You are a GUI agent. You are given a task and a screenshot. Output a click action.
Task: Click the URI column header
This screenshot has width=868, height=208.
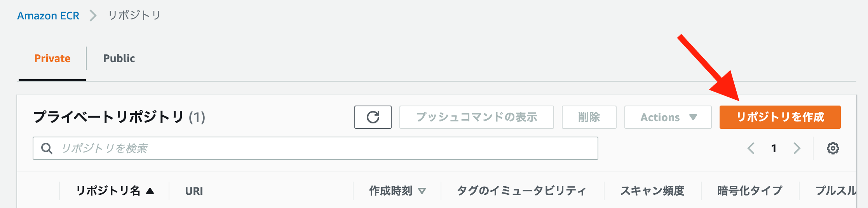[x=194, y=191]
